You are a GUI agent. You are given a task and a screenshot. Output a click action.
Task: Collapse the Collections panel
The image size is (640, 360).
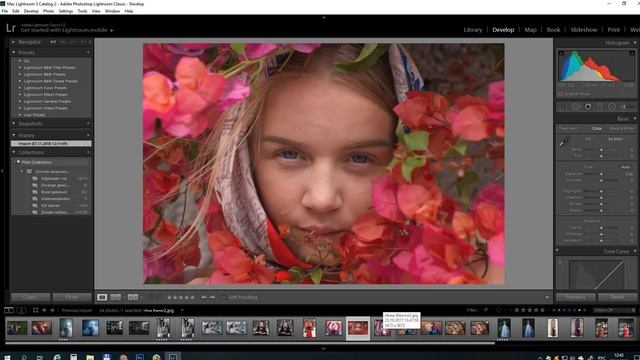tap(13, 152)
